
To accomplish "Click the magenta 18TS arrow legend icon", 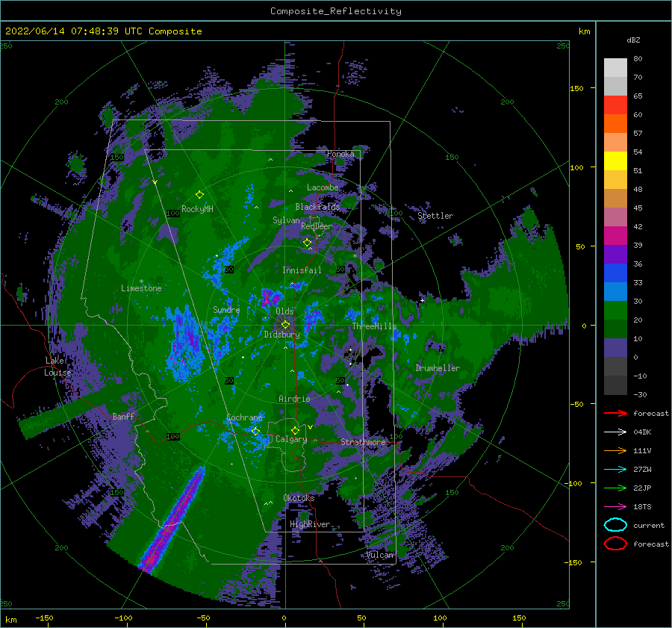I will (615, 507).
